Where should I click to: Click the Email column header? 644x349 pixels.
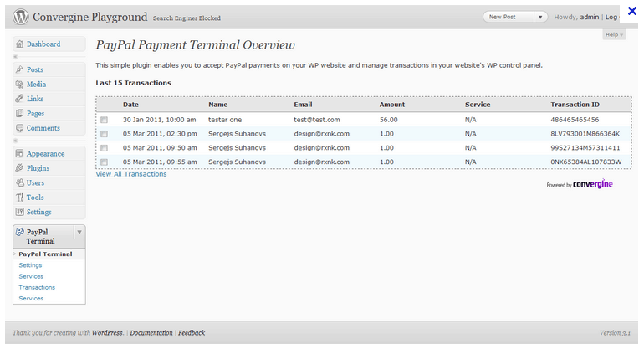click(x=303, y=105)
